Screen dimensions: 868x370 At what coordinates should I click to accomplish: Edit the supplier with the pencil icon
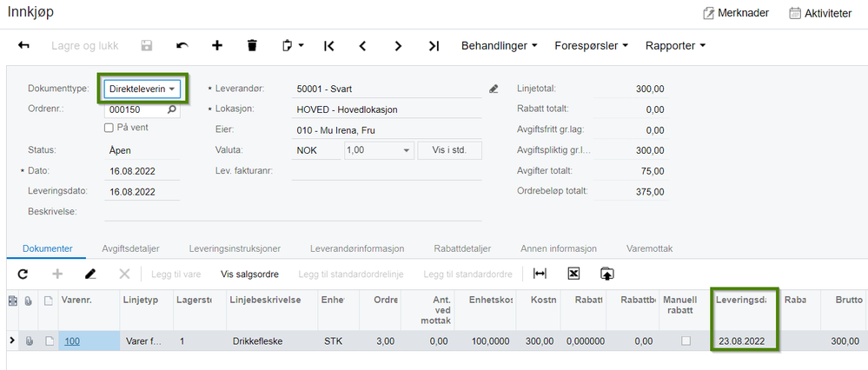point(494,89)
